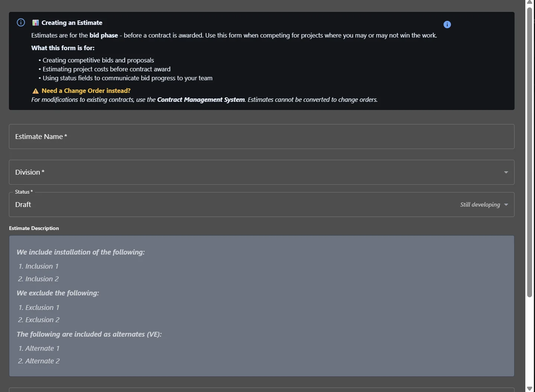Image resolution: width=535 pixels, height=392 pixels.
Task: Place cursor in 'Inclusion 1' line
Action: [42, 266]
